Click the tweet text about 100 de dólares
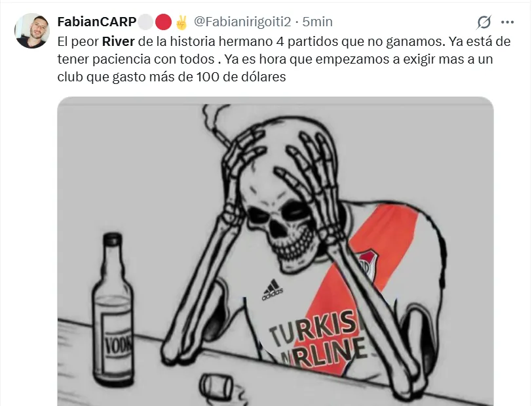Viewport: 532px width, 406px height. click(172, 77)
